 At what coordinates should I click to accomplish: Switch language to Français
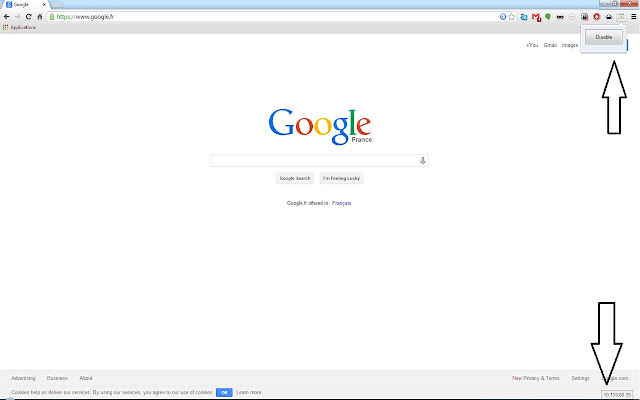click(x=342, y=203)
